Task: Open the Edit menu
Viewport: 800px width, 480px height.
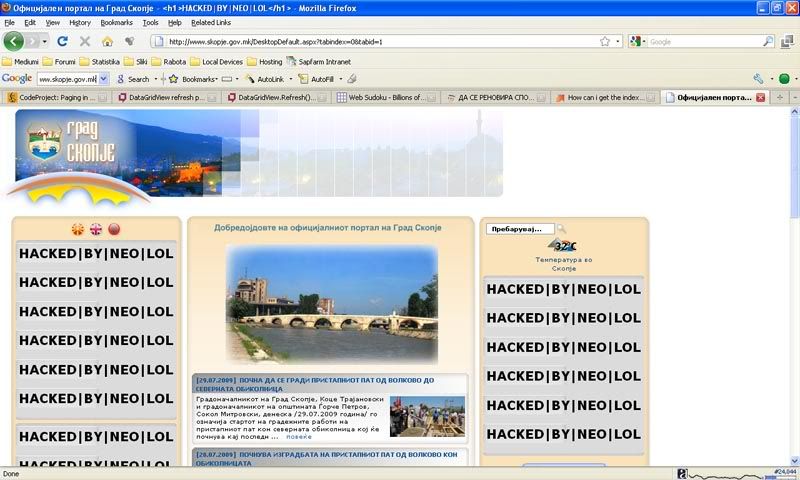Action: 30,22
